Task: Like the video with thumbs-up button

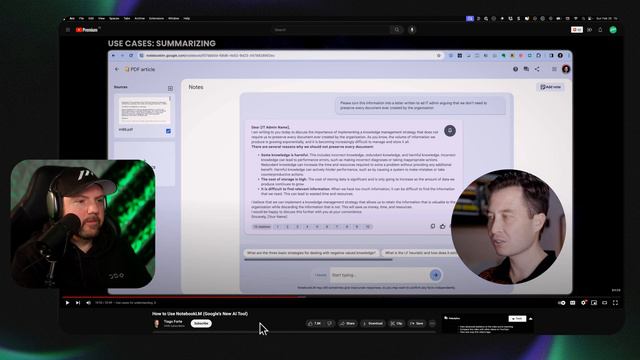Action: tap(314, 324)
